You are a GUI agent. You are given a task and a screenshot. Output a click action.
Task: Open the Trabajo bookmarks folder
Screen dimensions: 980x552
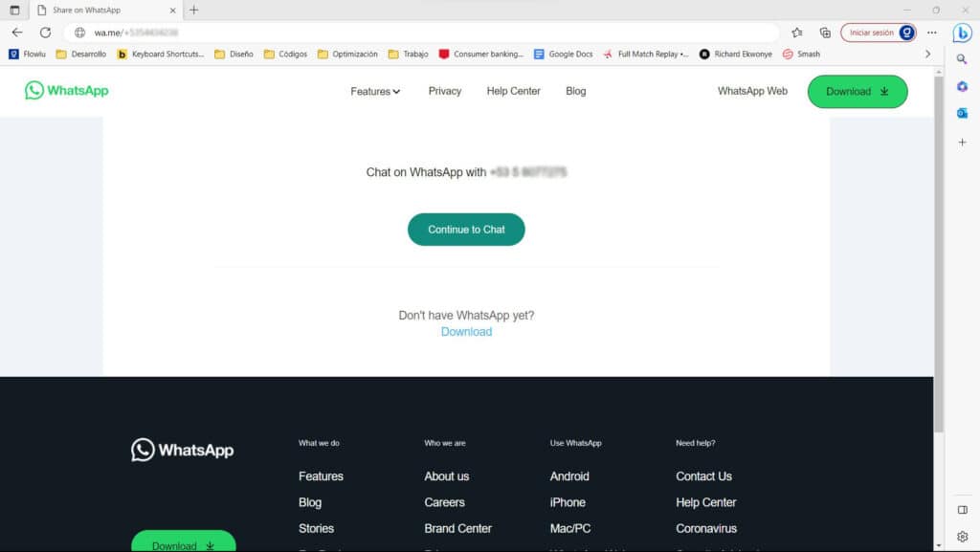tap(408, 55)
